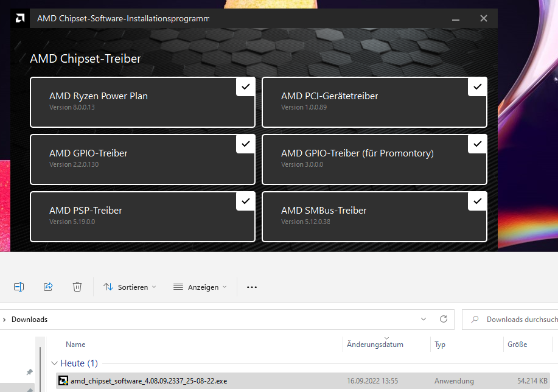Click the search magnifier icon

475,320
